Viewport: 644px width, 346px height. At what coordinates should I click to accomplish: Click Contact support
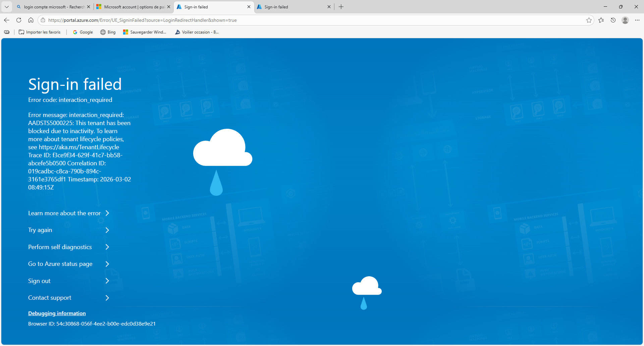click(50, 298)
